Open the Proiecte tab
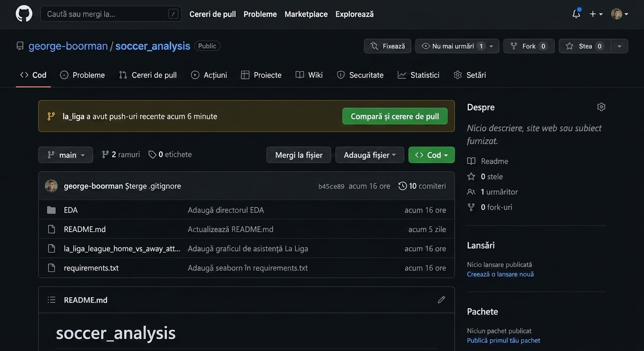The image size is (644, 351). tap(261, 75)
